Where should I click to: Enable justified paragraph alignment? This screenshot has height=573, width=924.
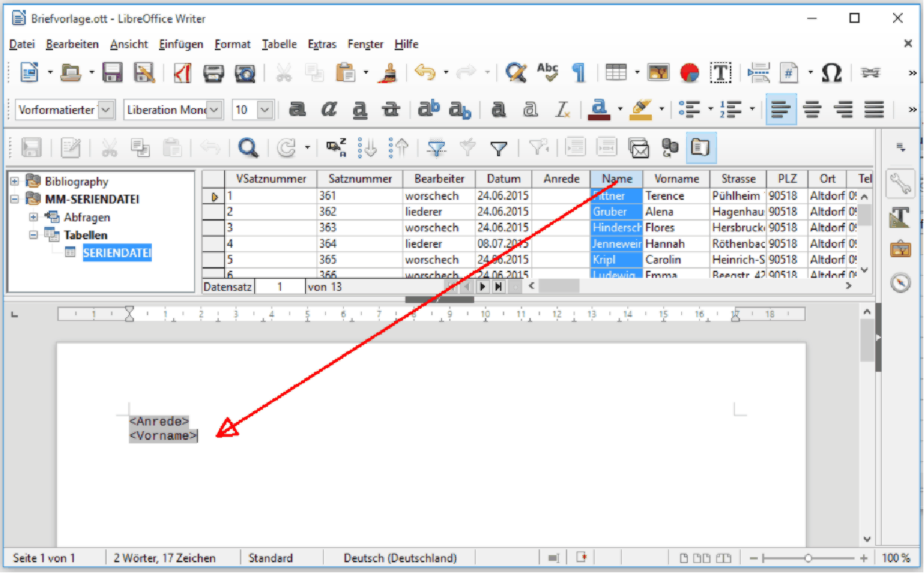[x=874, y=110]
